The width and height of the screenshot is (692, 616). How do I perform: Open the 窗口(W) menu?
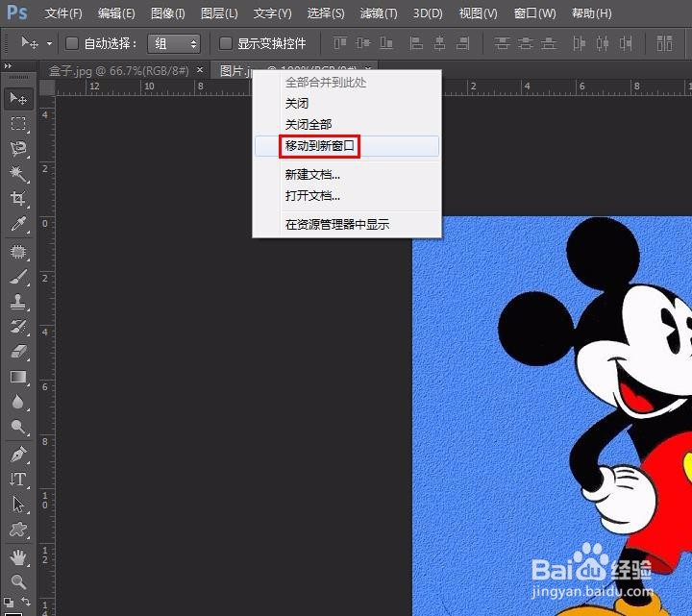point(534,13)
